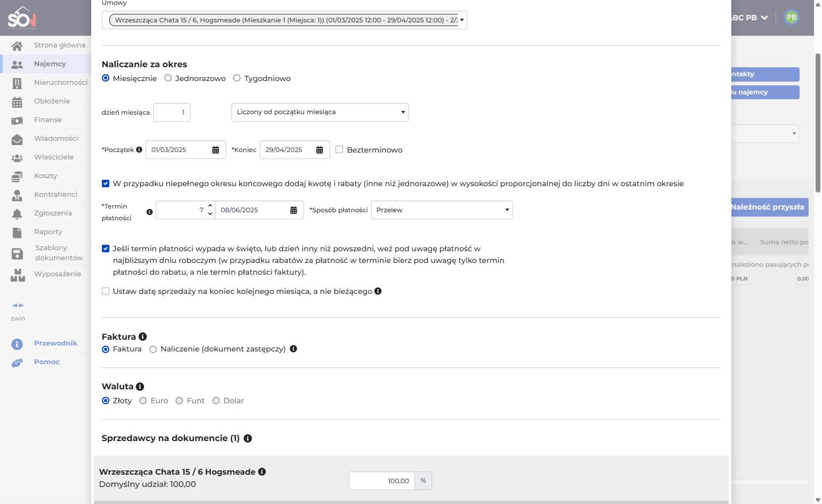Click the dzień miesiąca input field
The width and height of the screenshot is (822, 504).
tap(172, 113)
